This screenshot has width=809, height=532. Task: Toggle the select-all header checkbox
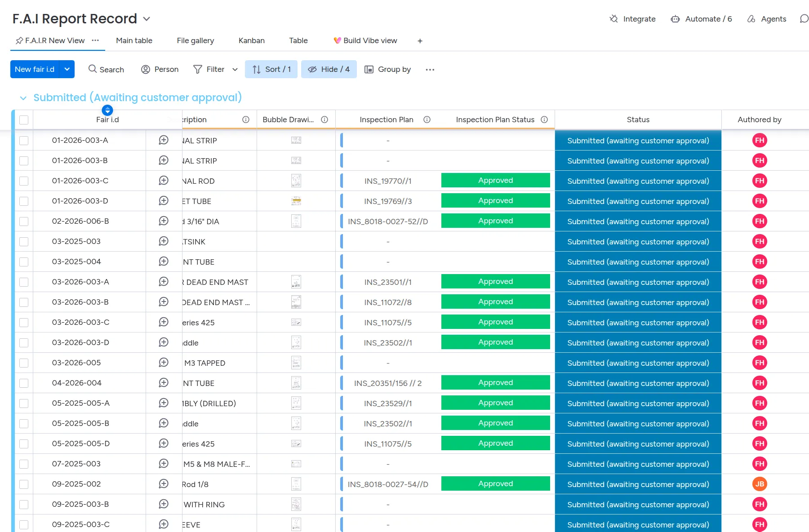pos(24,120)
